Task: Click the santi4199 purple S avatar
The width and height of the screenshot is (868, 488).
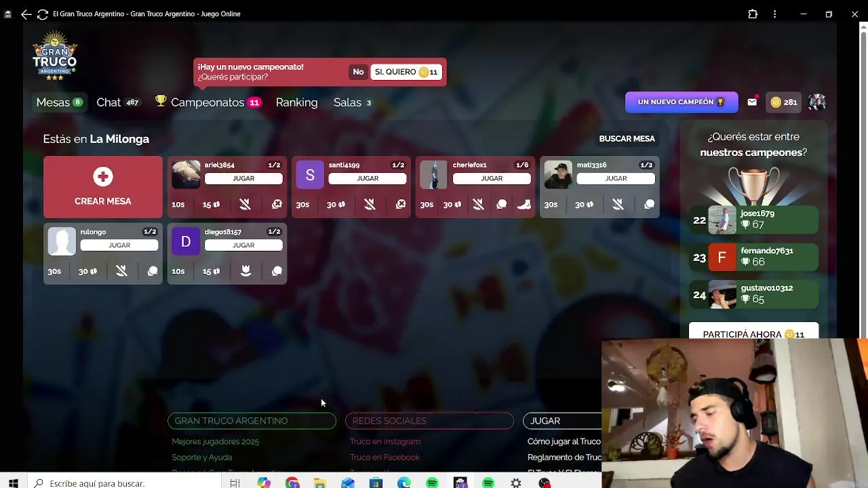Action: coord(310,174)
